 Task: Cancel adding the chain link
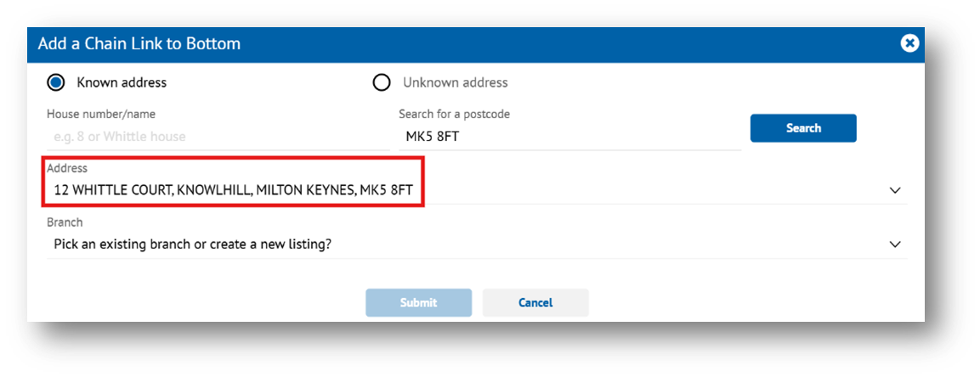[x=535, y=303]
